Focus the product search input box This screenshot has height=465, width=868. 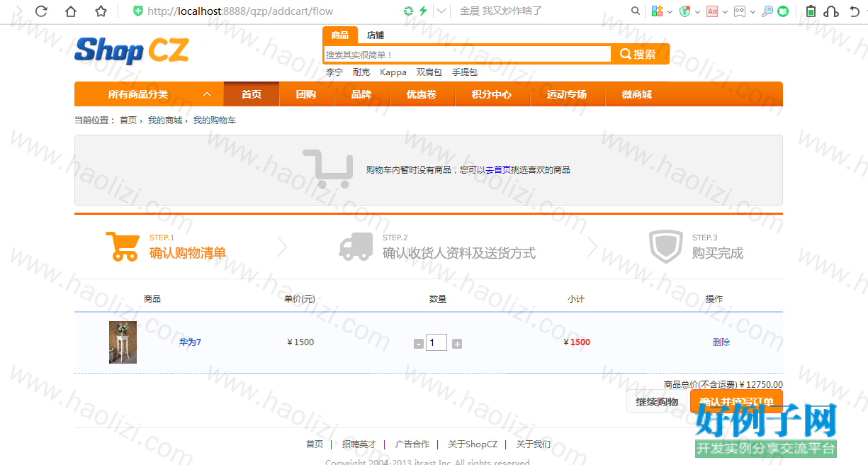coord(467,55)
